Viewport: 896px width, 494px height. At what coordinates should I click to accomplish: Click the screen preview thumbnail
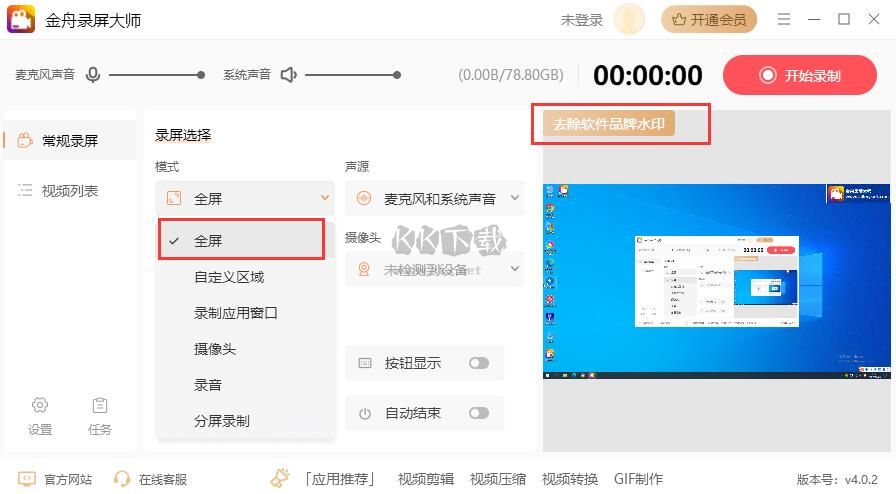coord(717,281)
